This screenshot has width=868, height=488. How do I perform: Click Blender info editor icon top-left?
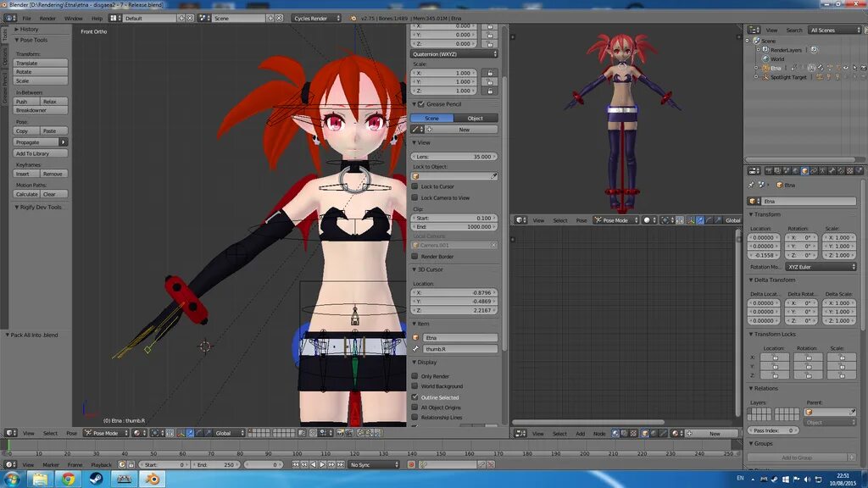[x=10, y=19]
